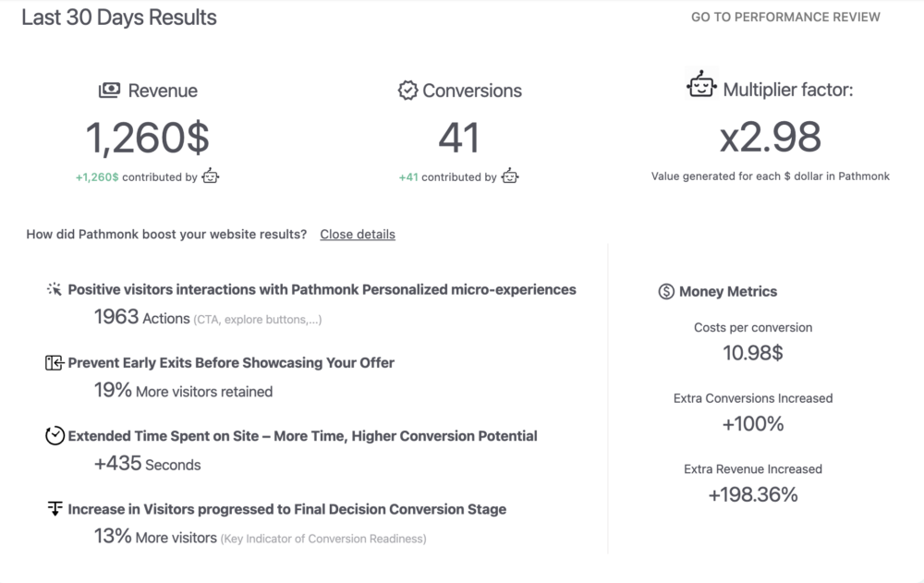
Task: Click the 1,260$ revenue value
Action: point(148,139)
